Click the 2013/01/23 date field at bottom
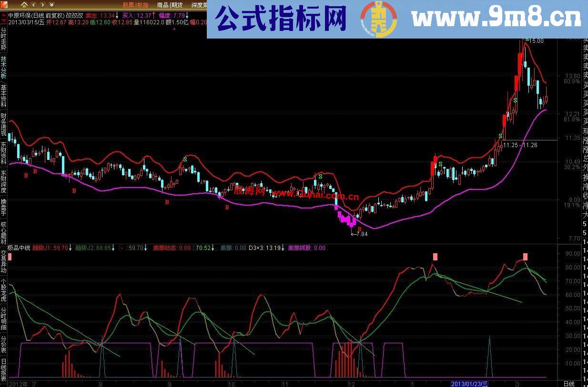 [x=469, y=383]
